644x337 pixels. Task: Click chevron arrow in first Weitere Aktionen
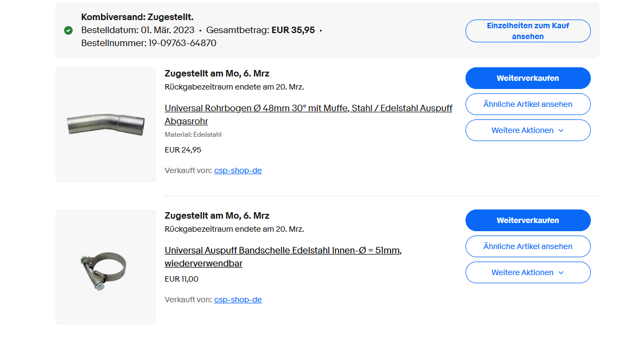pos(561,131)
